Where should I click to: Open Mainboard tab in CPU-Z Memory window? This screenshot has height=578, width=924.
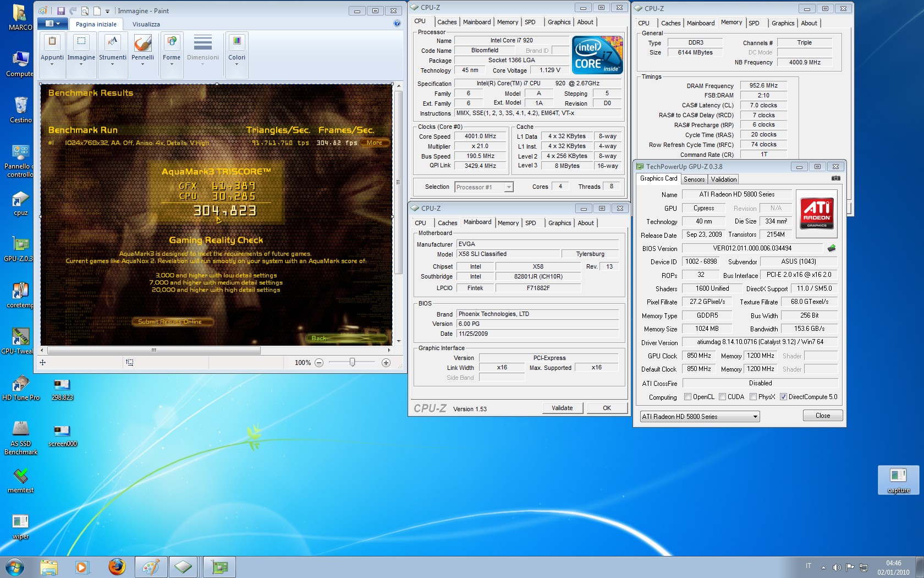pos(701,23)
